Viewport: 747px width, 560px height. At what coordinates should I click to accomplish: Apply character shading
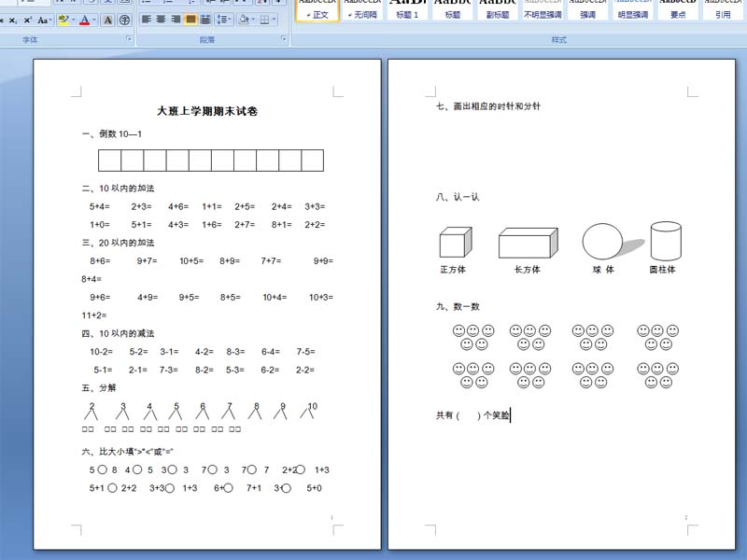[108, 20]
